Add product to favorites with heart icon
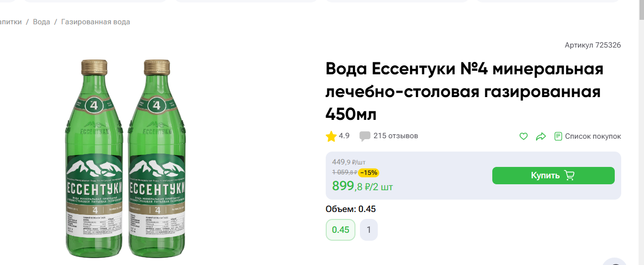 click(524, 136)
